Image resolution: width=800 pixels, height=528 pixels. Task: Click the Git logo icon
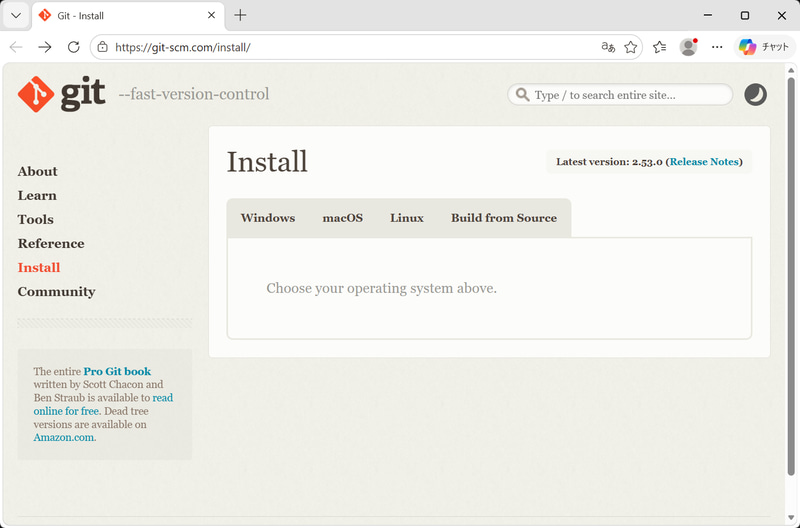(61, 94)
